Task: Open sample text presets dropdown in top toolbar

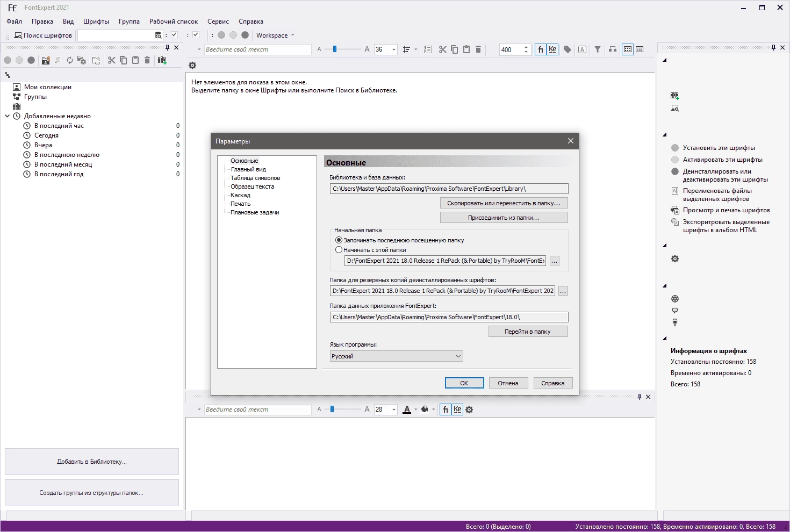Action: coord(199,49)
